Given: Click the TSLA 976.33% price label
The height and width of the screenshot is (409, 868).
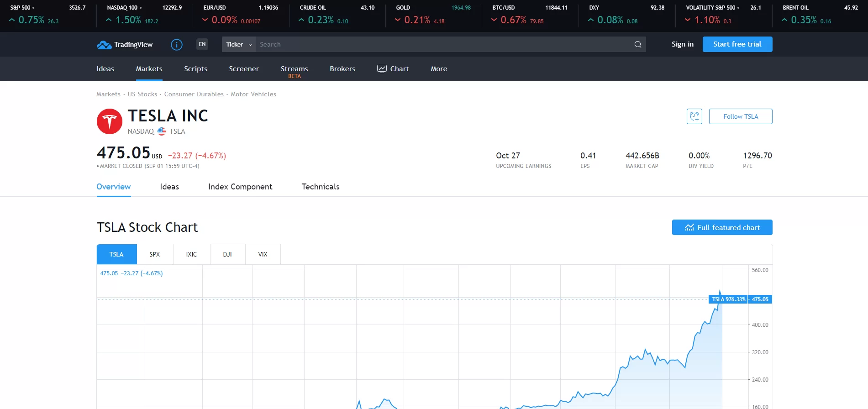Looking at the screenshot, I should (728, 299).
